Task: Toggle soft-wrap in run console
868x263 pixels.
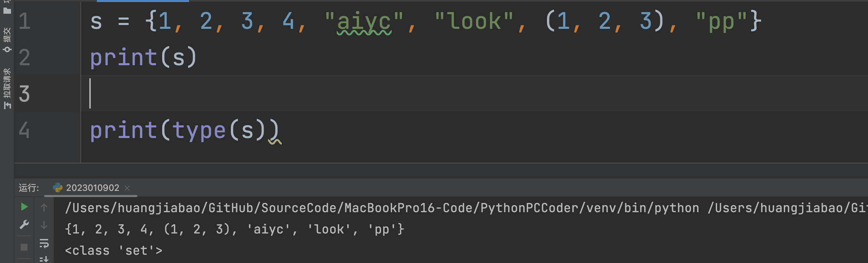Action: [44, 243]
